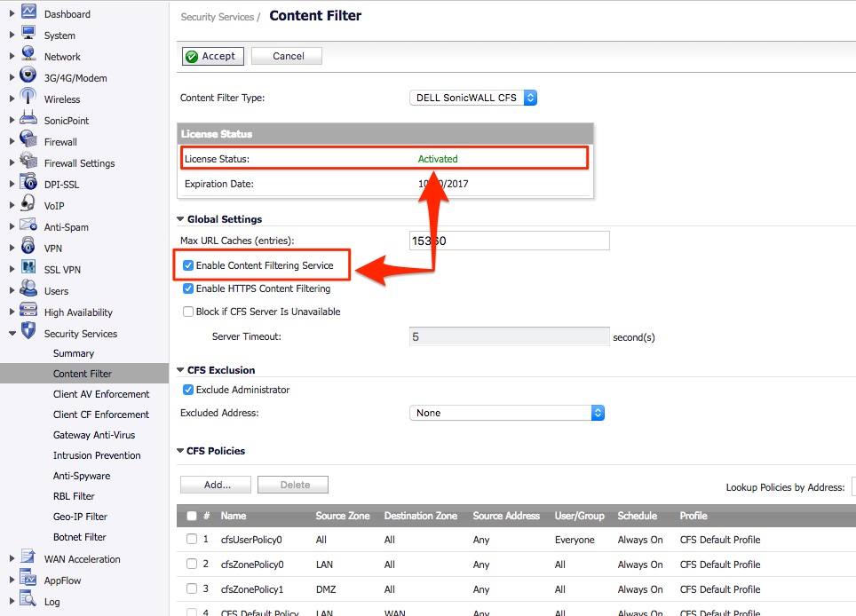Click the Network globe icon
856x616 pixels.
coord(28,54)
